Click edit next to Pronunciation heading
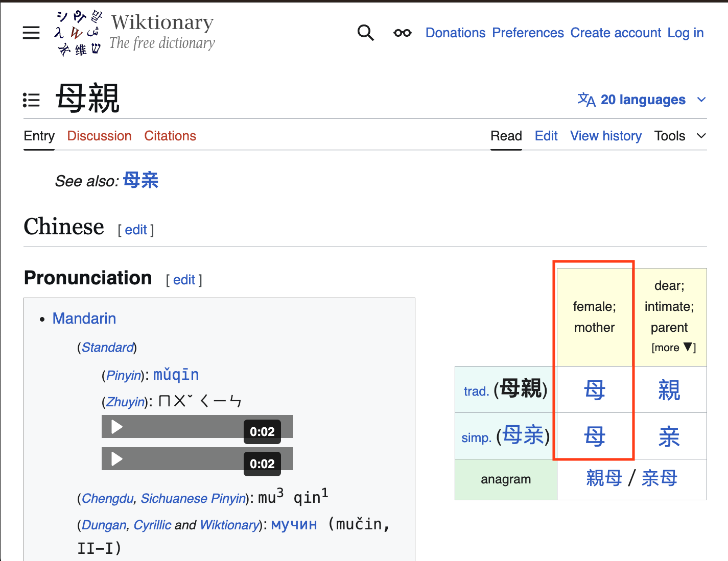 (x=184, y=280)
